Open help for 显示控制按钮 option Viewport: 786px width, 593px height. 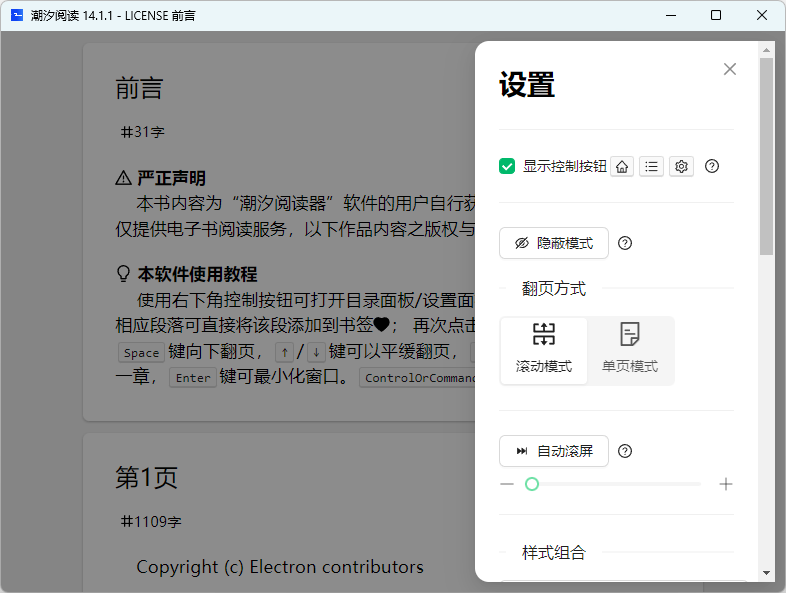tap(712, 166)
